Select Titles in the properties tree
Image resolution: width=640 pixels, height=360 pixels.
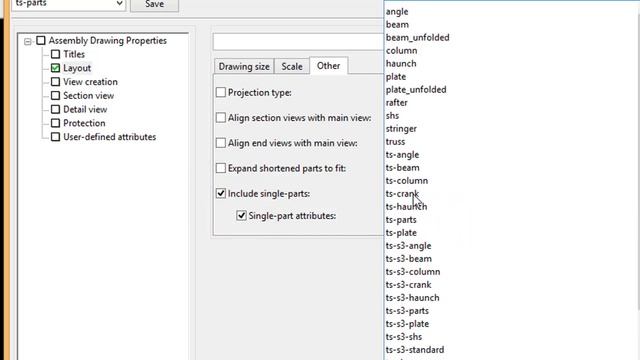74,54
